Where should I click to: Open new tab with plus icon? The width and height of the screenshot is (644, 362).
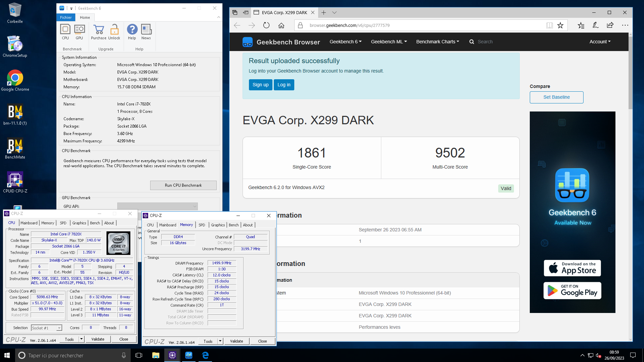point(324,12)
